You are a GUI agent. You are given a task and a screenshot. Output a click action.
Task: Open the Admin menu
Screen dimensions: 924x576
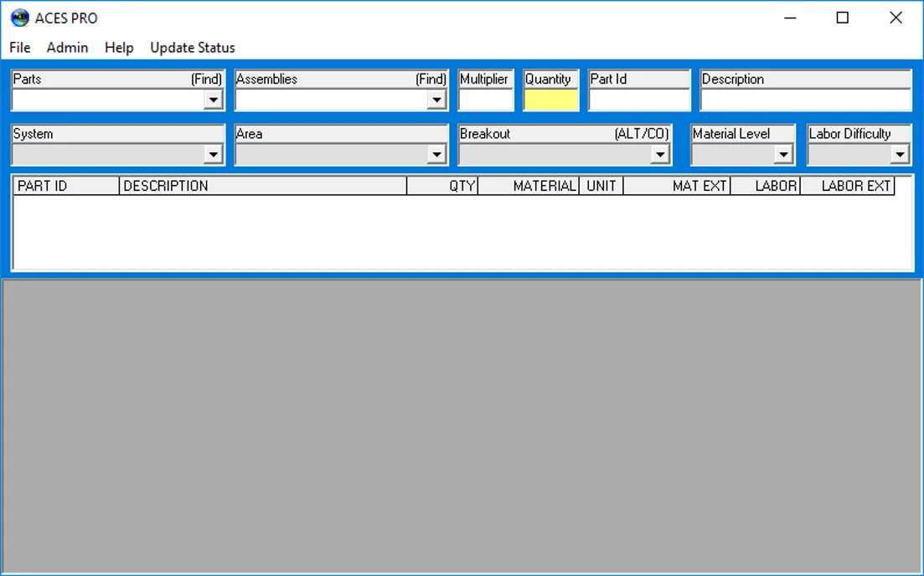coord(67,48)
